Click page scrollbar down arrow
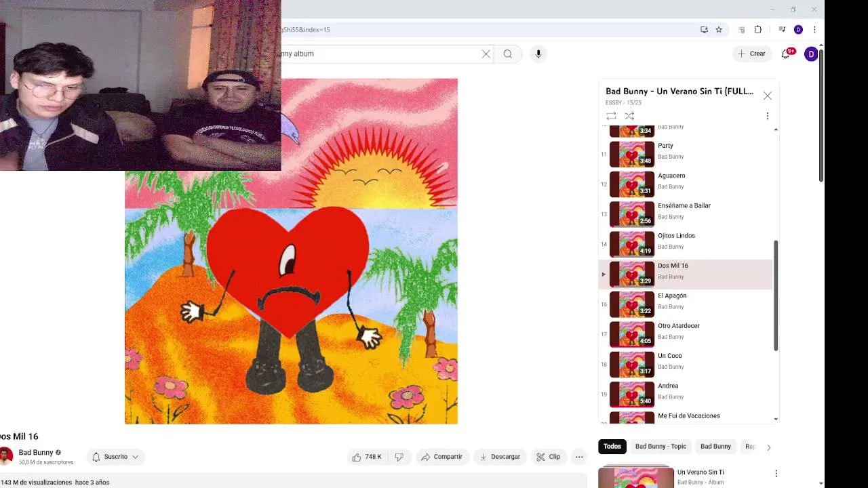The image size is (868, 488). pos(821,484)
